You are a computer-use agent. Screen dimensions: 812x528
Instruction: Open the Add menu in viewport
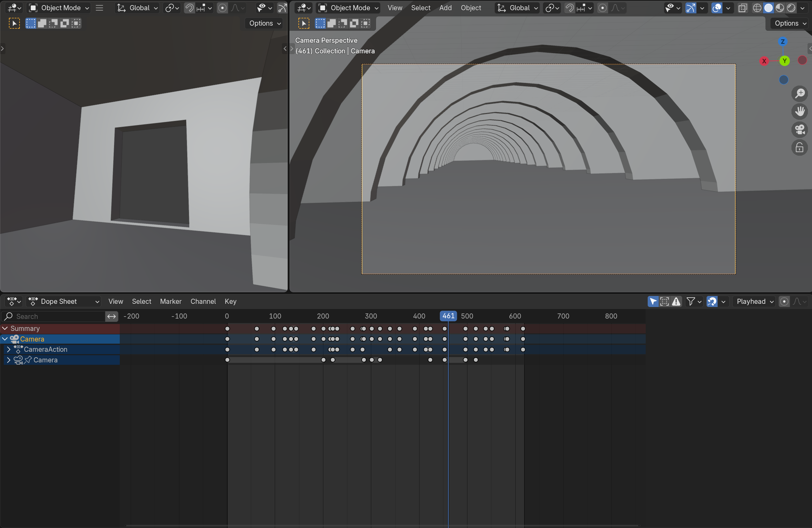click(x=445, y=8)
